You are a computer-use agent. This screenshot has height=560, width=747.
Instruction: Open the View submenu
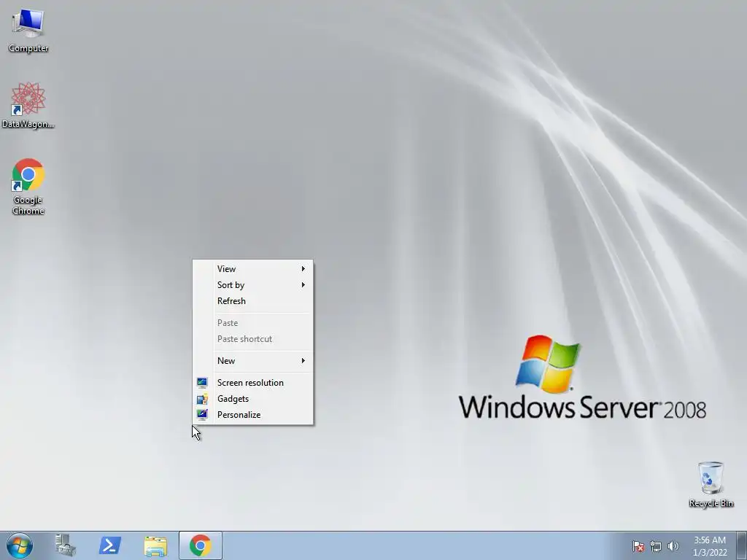(x=252, y=269)
